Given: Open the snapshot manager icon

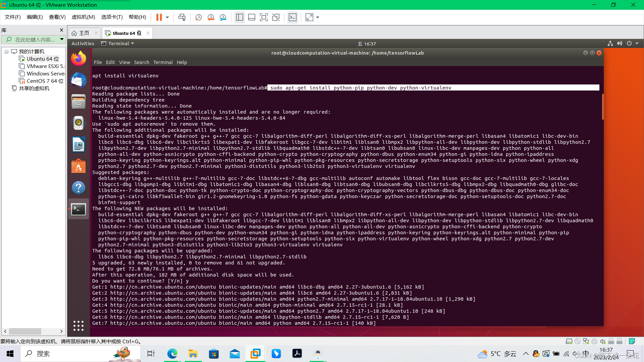Looking at the screenshot, I should click(223, 17).
